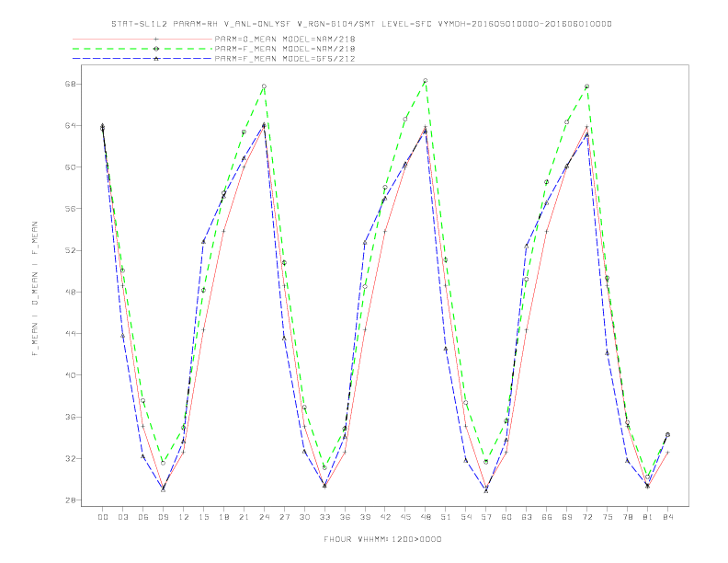Click x-axis forecast hour label 06
This screenshot has height=563, width=728.
(x=143, y=517)
